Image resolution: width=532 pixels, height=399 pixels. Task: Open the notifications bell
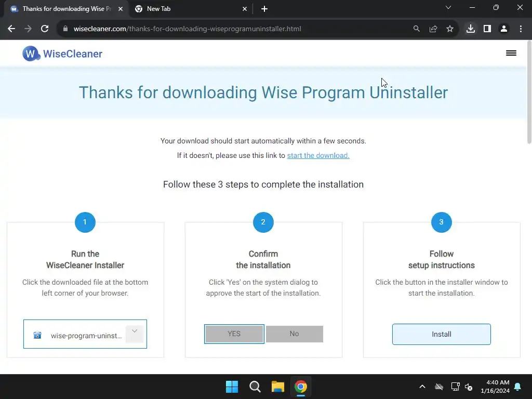pyautogui.click(x=518, y=387)
